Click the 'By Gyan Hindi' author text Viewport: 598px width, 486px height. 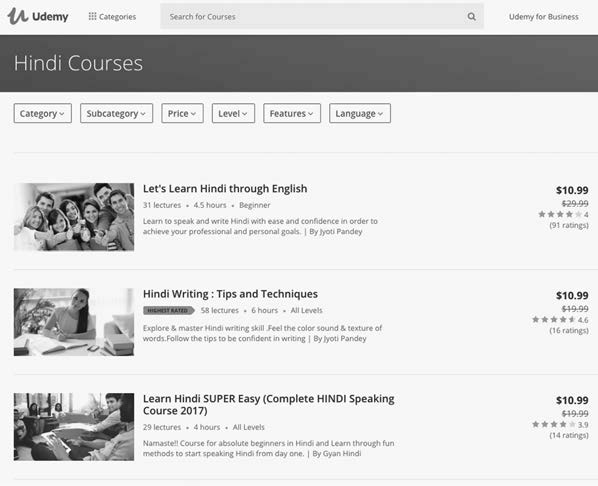pyautogui.click(x=337, y=454)
